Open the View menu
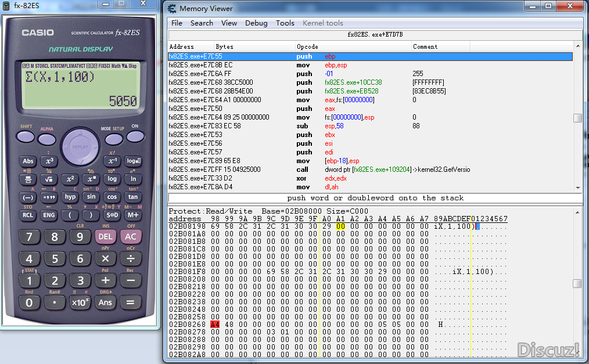 (229, 23)
